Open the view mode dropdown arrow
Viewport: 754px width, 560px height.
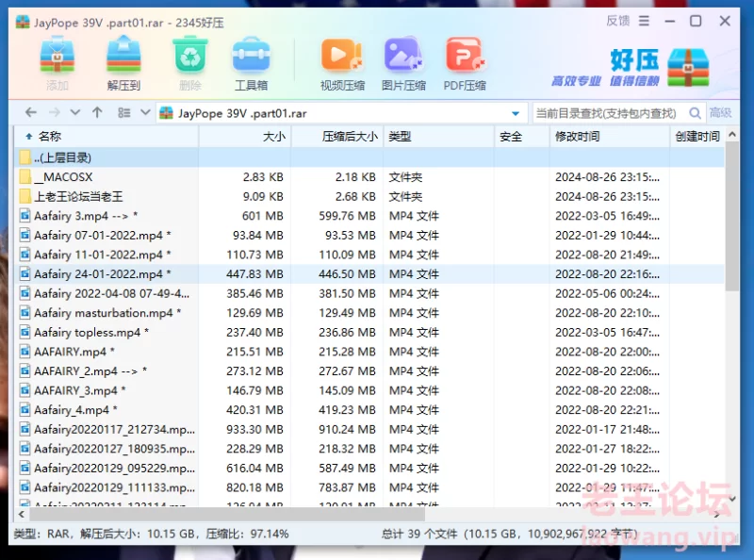pos(145,113)
